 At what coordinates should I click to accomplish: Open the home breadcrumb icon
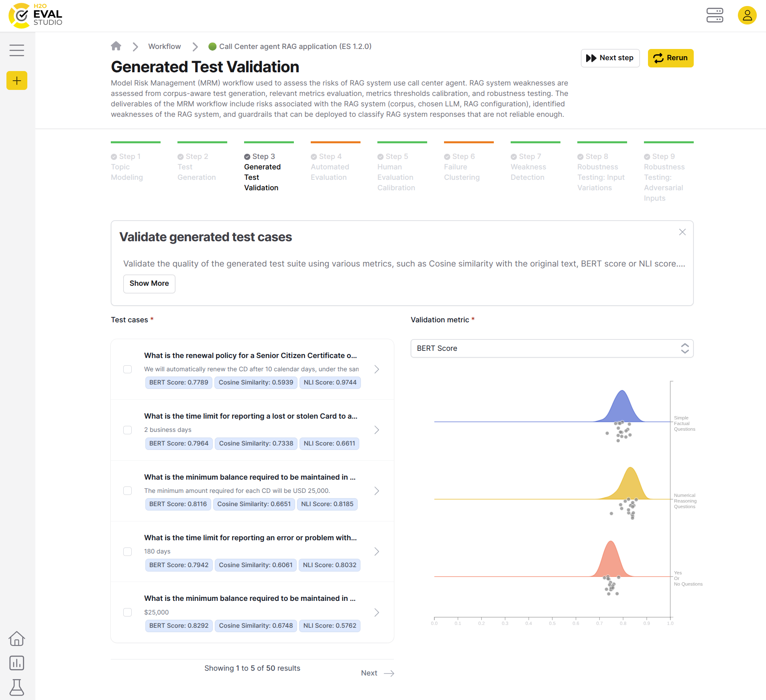[x=116, y=46]
